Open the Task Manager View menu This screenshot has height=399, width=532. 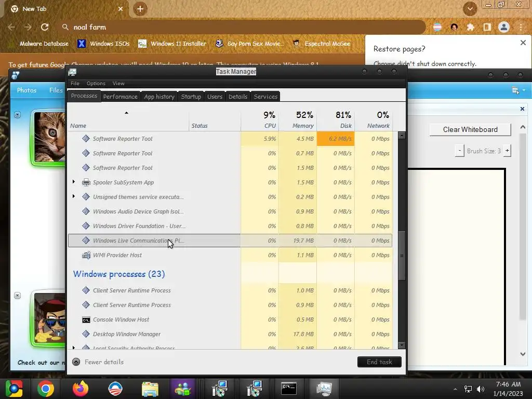[x=118, y=84]
